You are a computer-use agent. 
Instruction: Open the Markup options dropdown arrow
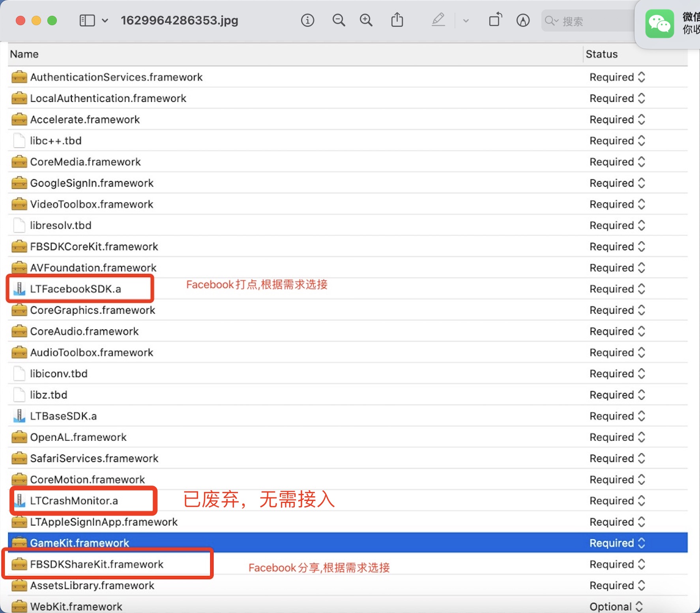tap(466, 21)
